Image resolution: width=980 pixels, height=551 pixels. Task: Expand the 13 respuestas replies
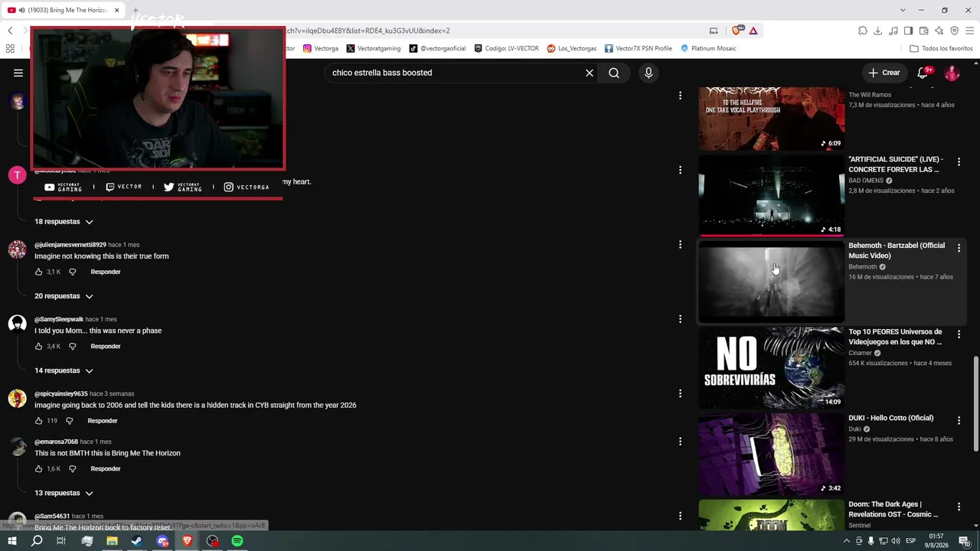coord(64,493)
